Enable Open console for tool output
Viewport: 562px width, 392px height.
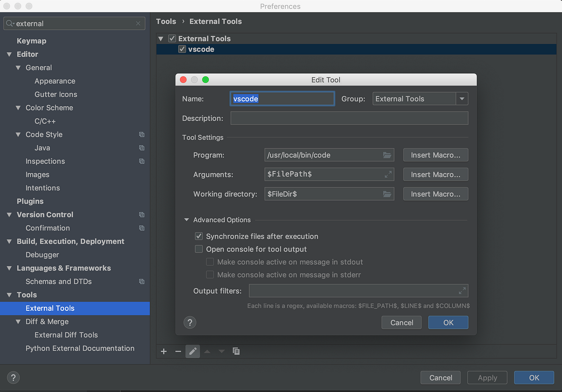point(198,249)
